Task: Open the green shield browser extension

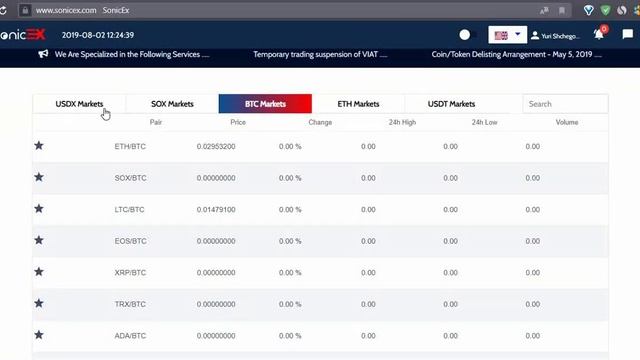Action: tap(605, 10)
